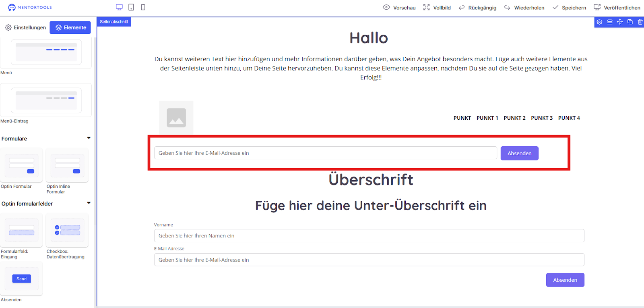The image size is (644, 308).
Task: Select the Menü-Eintrag element thumbnail
Action: [x=46, y=100]
